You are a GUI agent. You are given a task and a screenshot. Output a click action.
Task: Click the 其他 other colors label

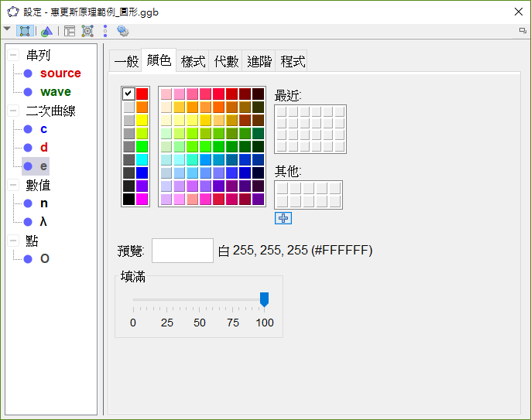tap(288, 172)
